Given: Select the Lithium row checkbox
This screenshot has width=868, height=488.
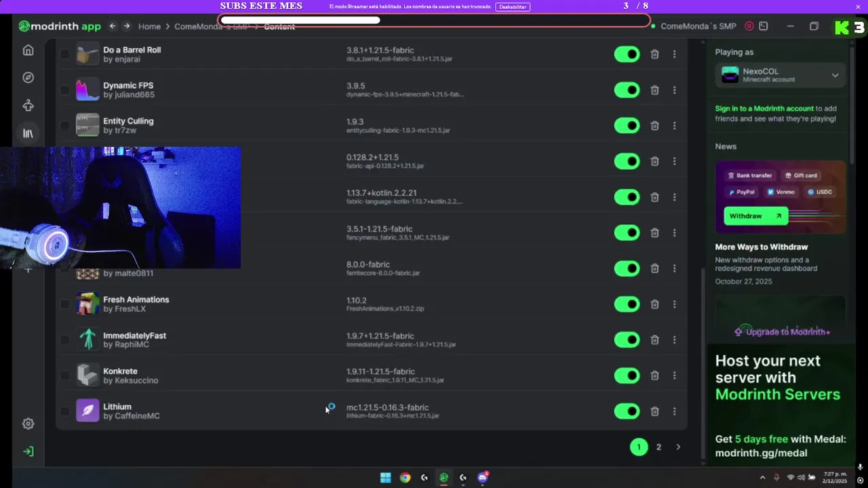Looking at the screenshot, I should click(x=64, y=411).
